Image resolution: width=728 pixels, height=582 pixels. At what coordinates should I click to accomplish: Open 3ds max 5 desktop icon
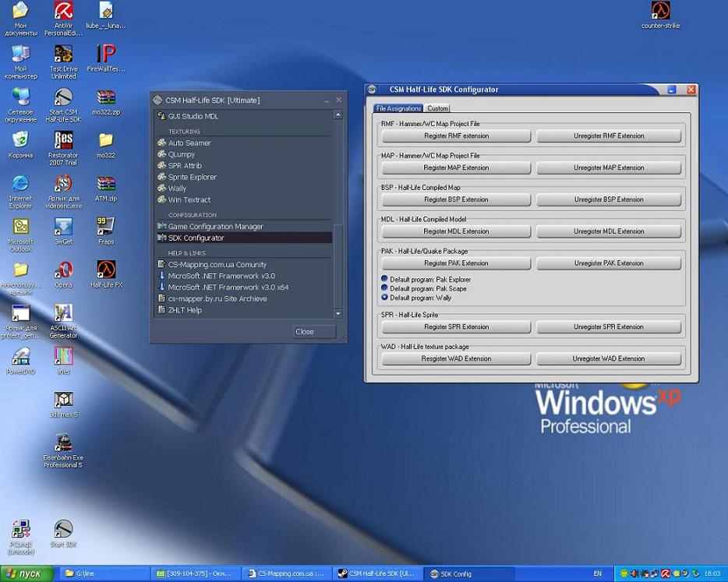click(64, 404)
